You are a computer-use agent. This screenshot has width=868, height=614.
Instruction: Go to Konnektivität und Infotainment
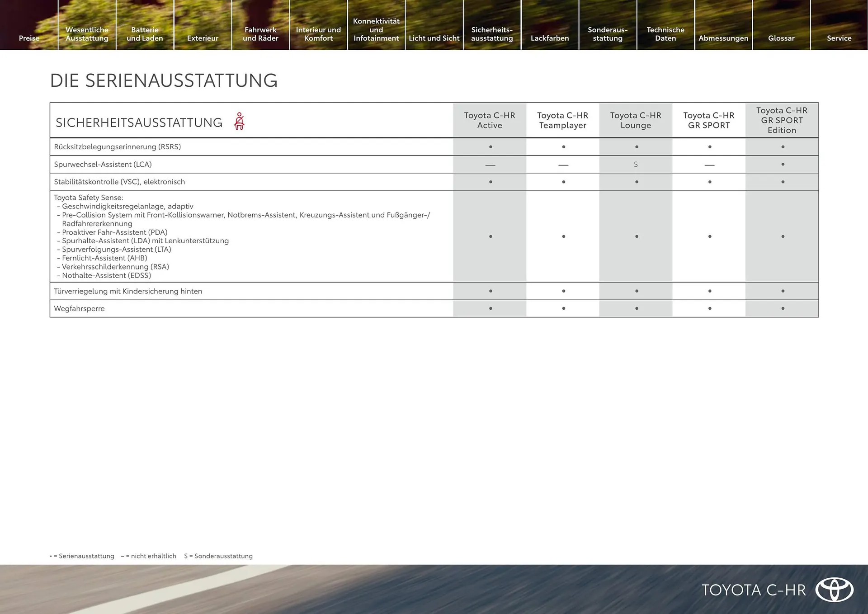click(x=376, y=29)
